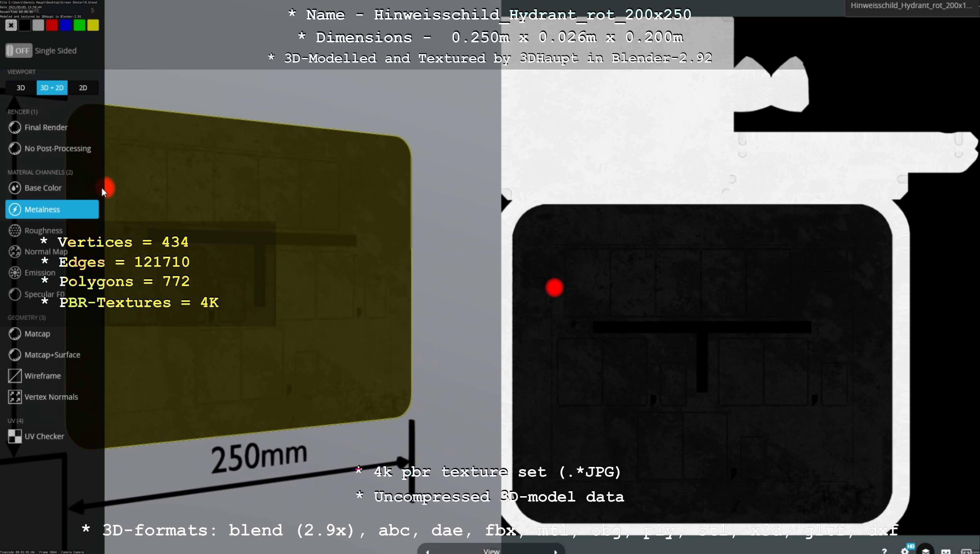Viewport: 980px width, 554px height.
Task: Enable Matcap+Surface geometry mode
Action: (52, 355)
